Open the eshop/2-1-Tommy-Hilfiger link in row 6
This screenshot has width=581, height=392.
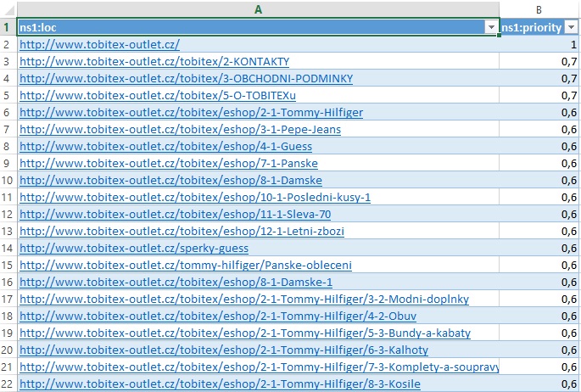(191, 113)
